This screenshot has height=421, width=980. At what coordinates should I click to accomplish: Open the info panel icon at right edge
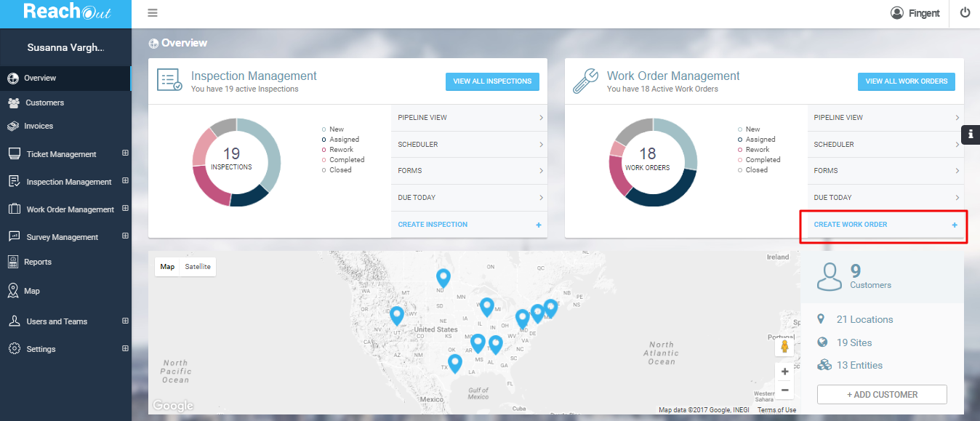(971, 134)
